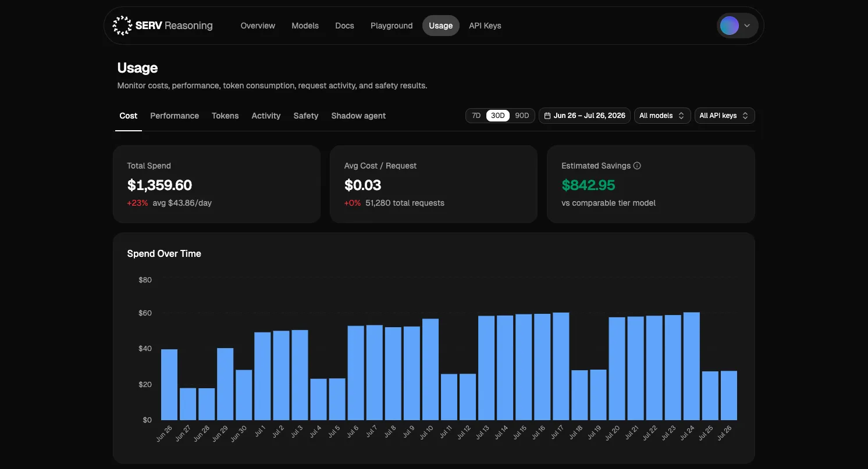Image resolution: width=868 pixels, height=469 pixels.
Task: Click the calendar icon in date range
Action: (547, 116)
